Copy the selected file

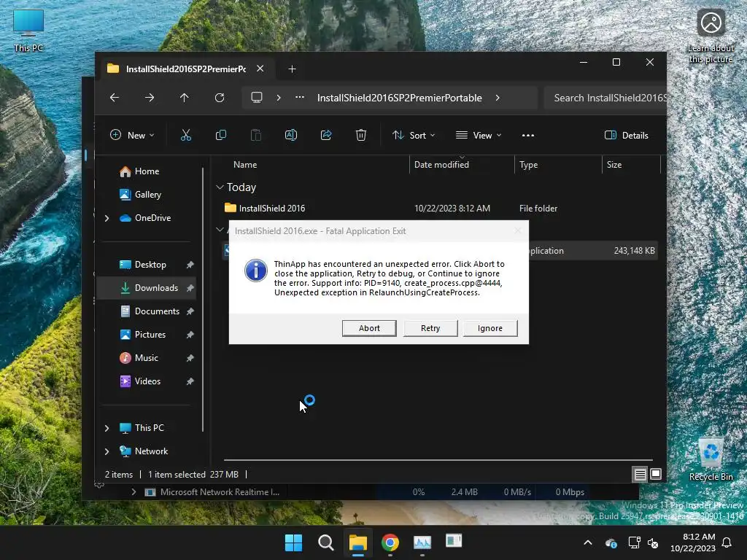220,135
